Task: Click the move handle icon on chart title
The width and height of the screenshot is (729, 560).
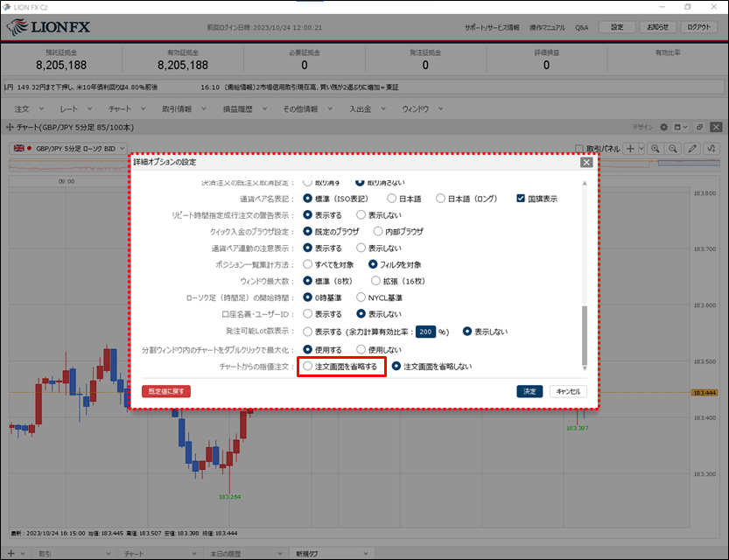Action: [x=10, y=127]
